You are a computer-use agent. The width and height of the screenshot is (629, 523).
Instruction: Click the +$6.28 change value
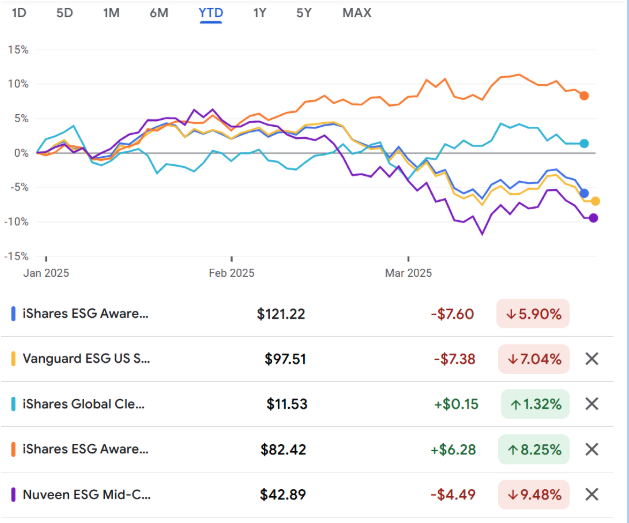point(453,450)
